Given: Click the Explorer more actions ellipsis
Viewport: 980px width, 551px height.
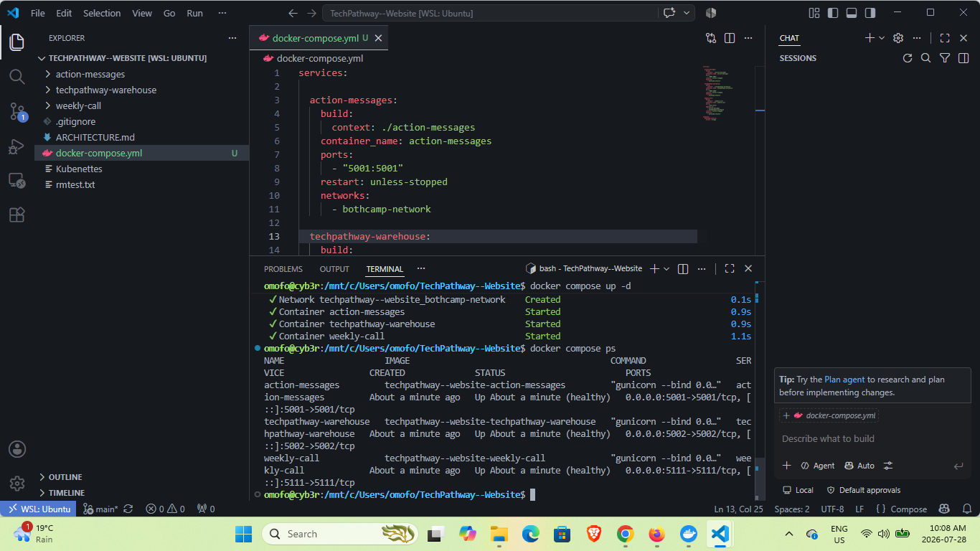Looking at the screenshot, I should click(x=232, y=38).
